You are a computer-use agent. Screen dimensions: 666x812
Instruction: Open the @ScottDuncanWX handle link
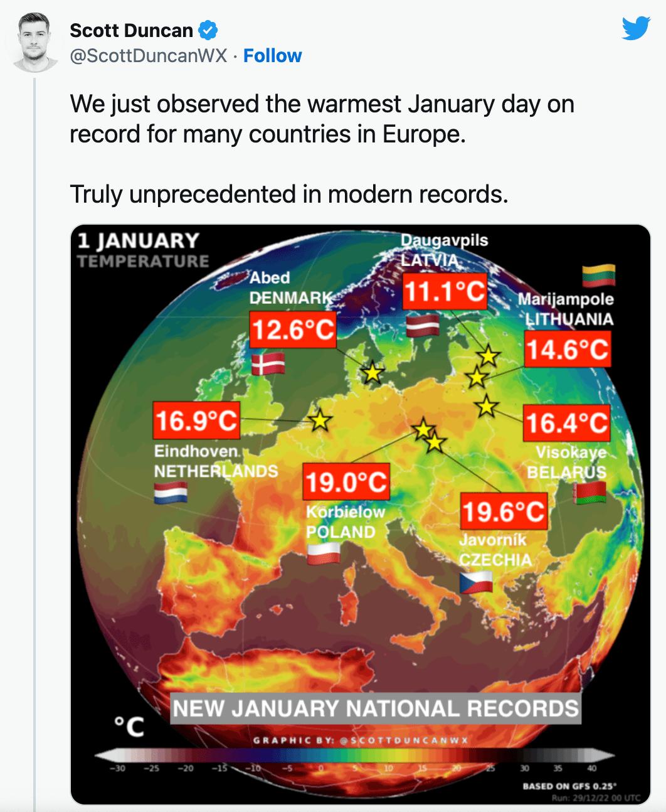(148, 56)
